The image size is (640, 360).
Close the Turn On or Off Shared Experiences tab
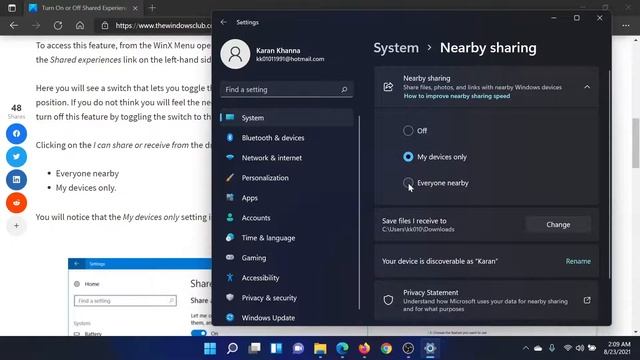135,8
